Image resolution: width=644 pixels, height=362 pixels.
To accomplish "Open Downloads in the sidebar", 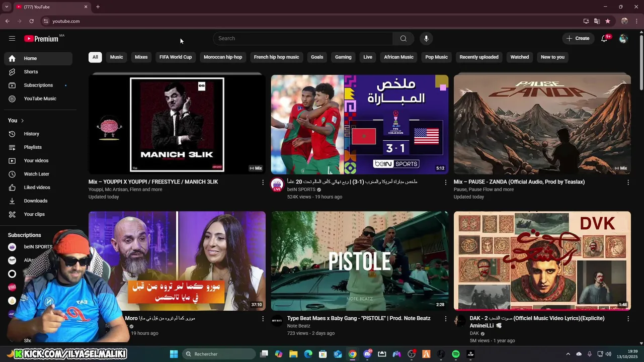I will (38, 201).
